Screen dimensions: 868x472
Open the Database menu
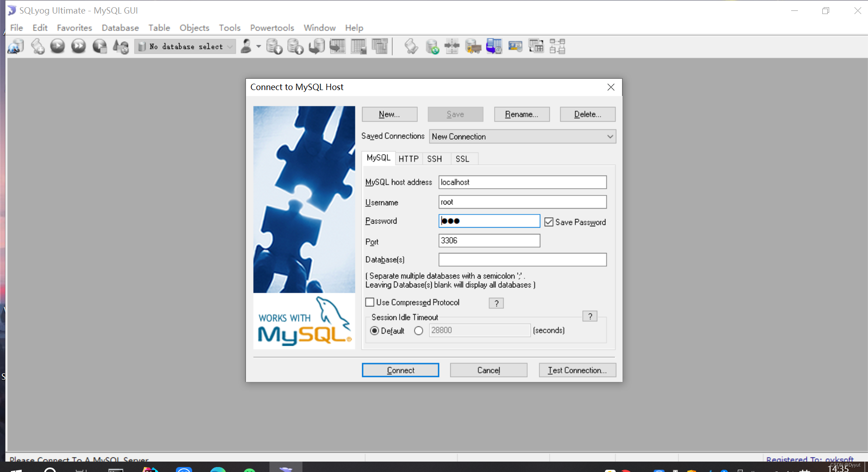120,28
